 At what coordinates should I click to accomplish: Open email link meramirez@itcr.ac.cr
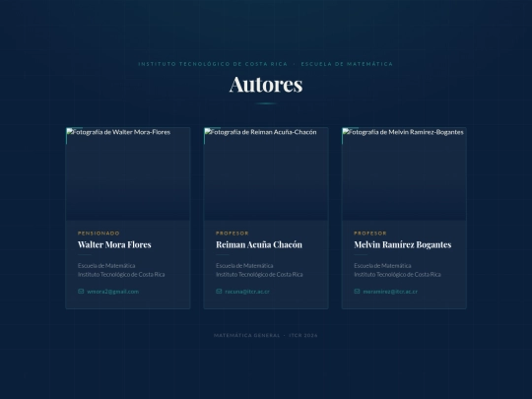click(x=390, y=292)
